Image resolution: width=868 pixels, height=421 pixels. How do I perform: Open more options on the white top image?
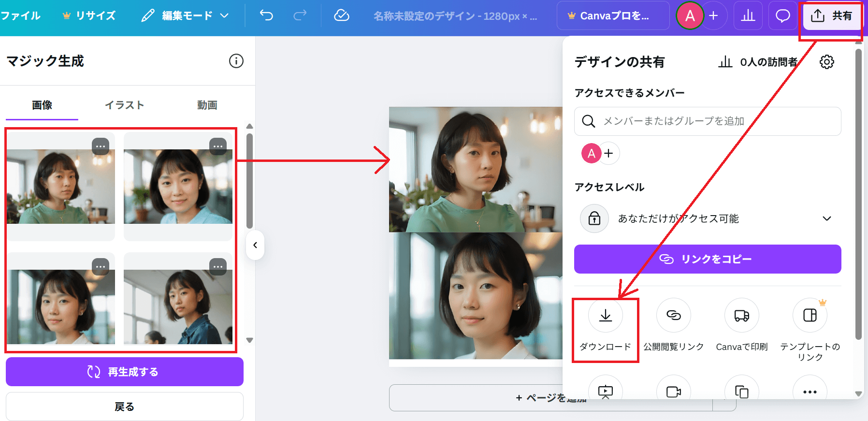tap(101, 267)
